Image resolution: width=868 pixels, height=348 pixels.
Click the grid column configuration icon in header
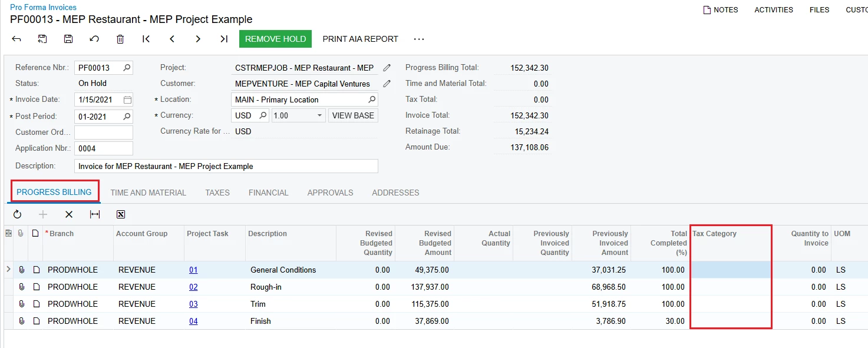click(8, 234)
